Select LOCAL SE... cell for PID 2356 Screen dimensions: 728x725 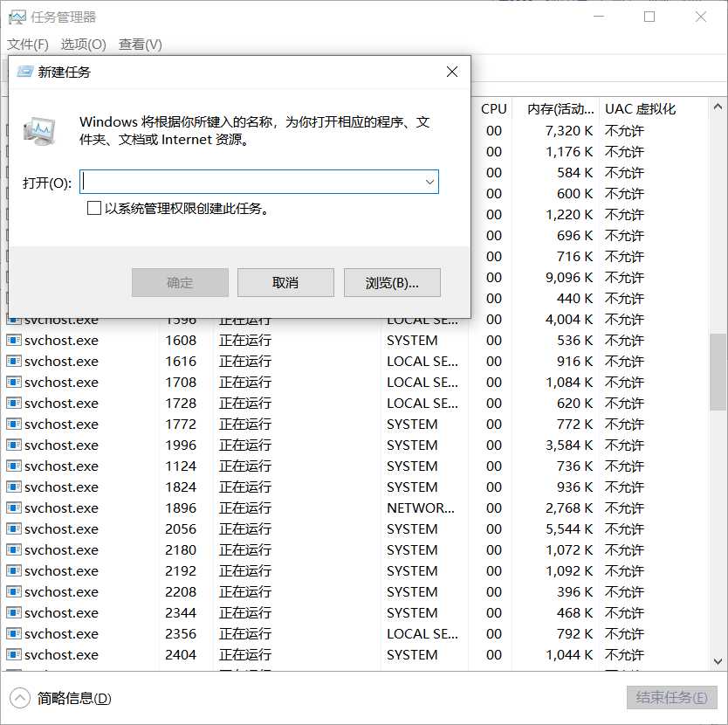pos(422,633)
